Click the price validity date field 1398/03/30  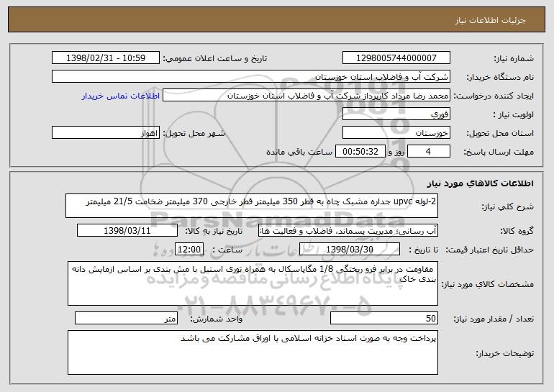coord(350,250)
